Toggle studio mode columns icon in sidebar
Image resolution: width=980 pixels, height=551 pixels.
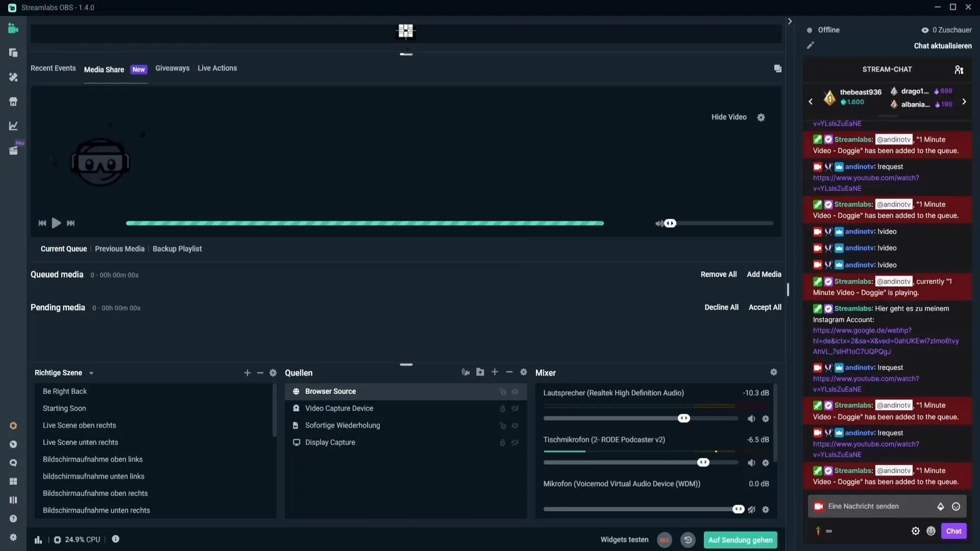tap(13, 500)
